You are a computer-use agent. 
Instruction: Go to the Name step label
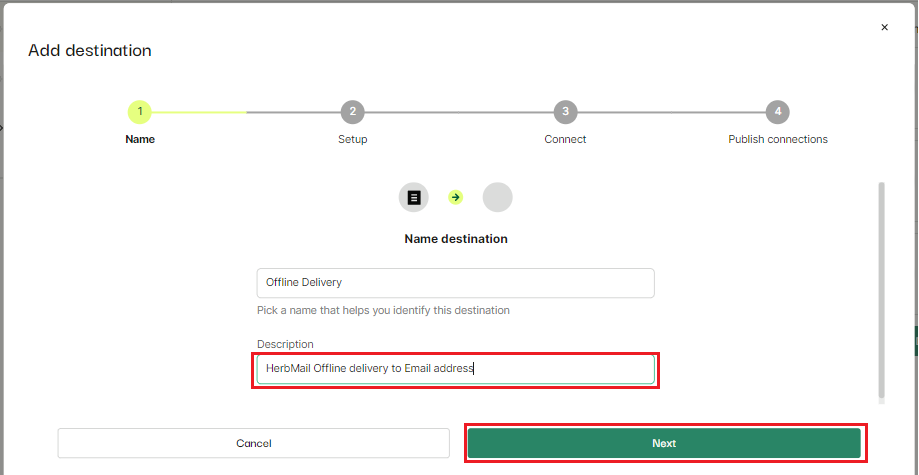coord(140,140)
